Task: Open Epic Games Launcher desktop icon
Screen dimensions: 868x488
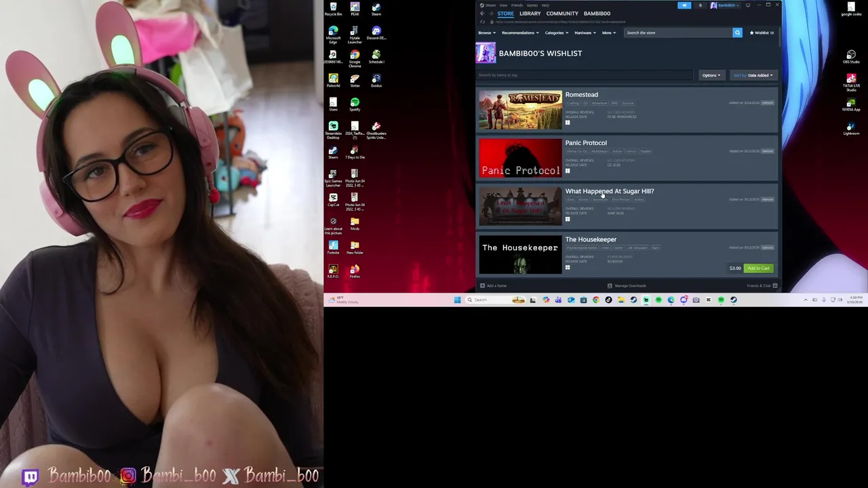Action: pyautogui.click(x=333, y=178)
